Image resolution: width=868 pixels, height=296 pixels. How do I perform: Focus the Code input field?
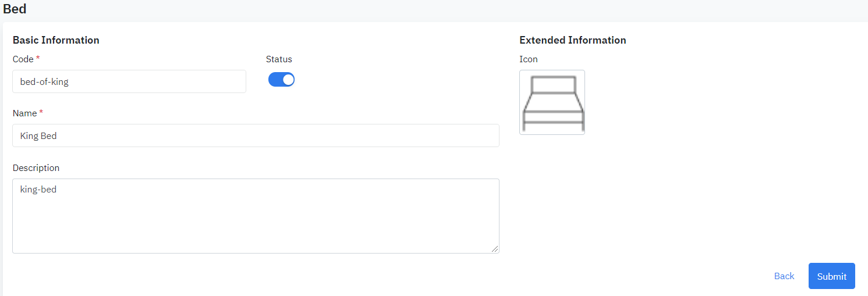click(129, 81)
